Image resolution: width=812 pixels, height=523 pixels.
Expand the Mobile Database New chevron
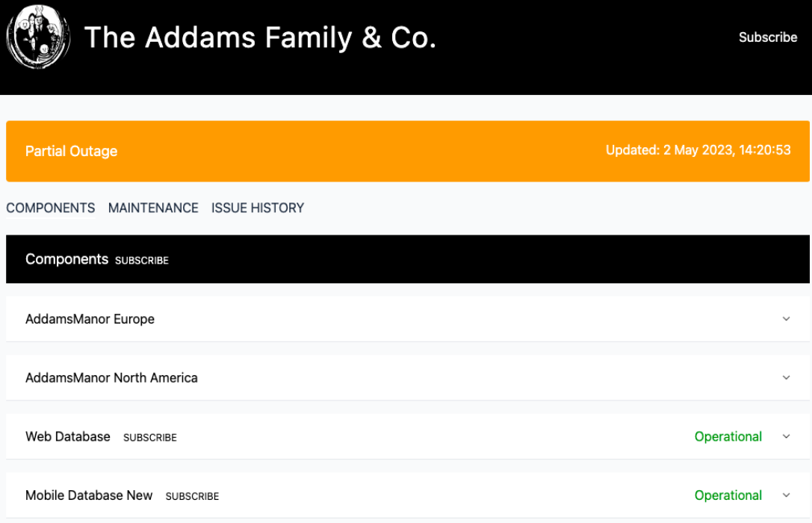point(786,495)
